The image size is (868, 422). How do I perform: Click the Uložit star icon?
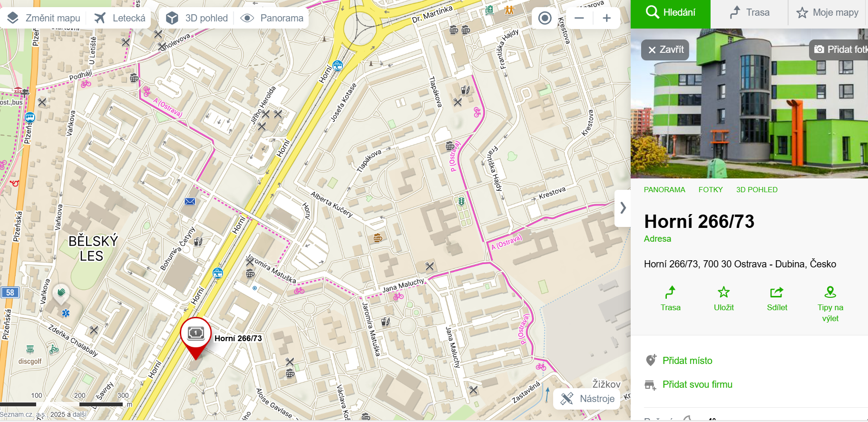point(723,292)
